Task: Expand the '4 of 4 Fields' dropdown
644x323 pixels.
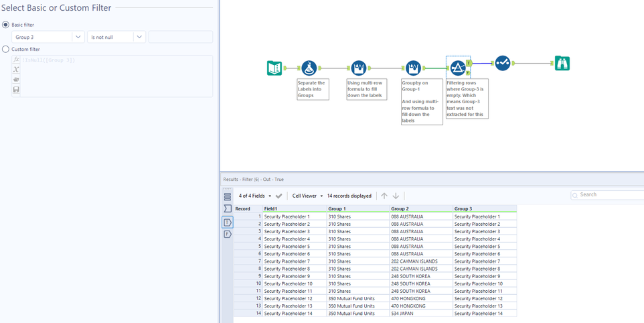Action: (x=255, y=196)
